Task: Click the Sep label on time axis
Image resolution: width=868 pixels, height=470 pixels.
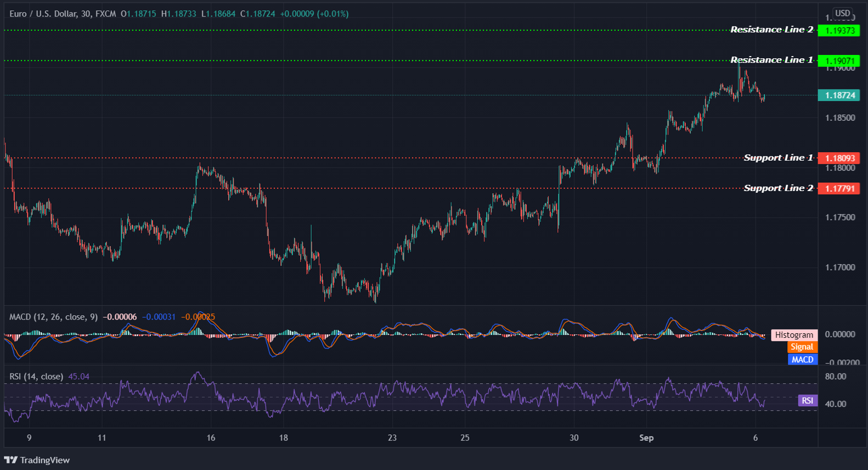Action: (646, 438)
